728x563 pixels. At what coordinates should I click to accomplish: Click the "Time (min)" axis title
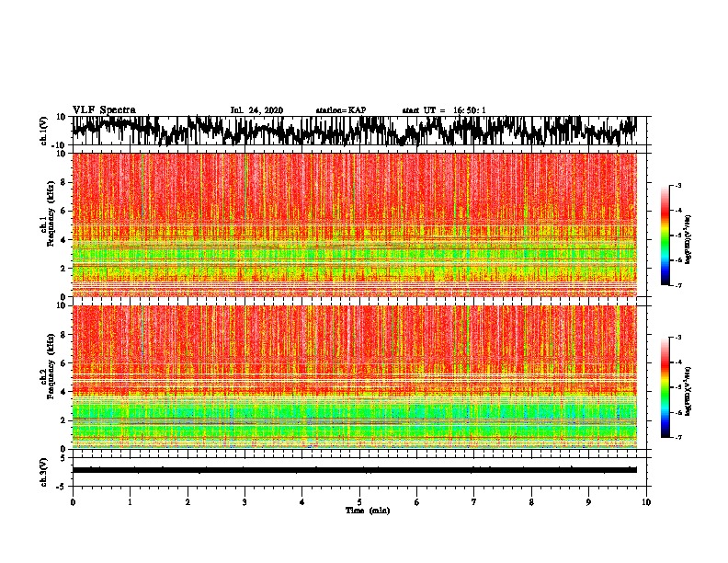tap(368, 511)
